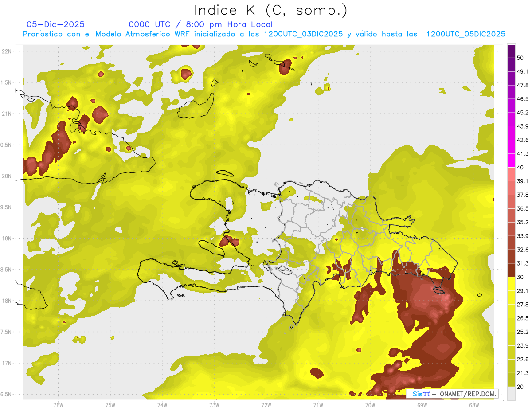The image size is (532, 411).
Task: Click the '46.5' color scale value
Action: 523,99
